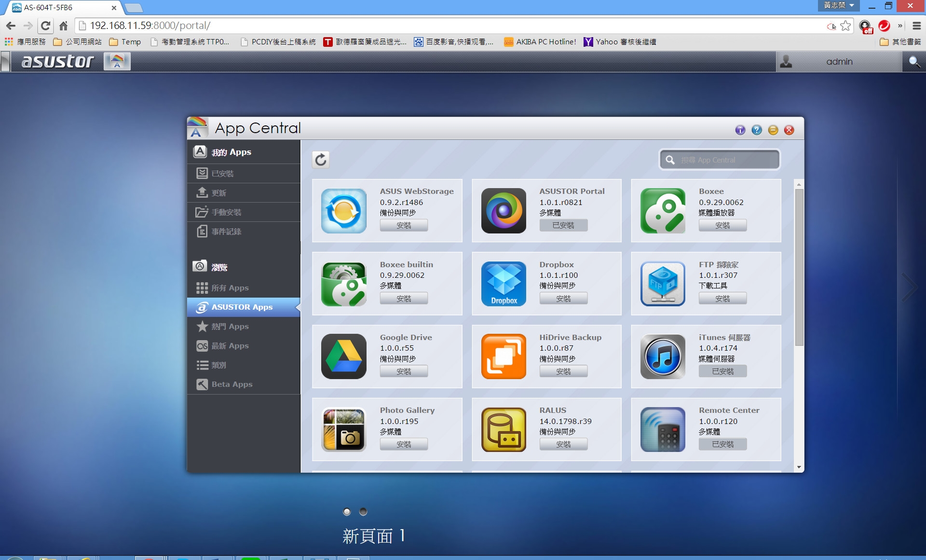Click the 安裝 button for Google Drive
This screenshot has height=560, width=926.
[404, 371]
